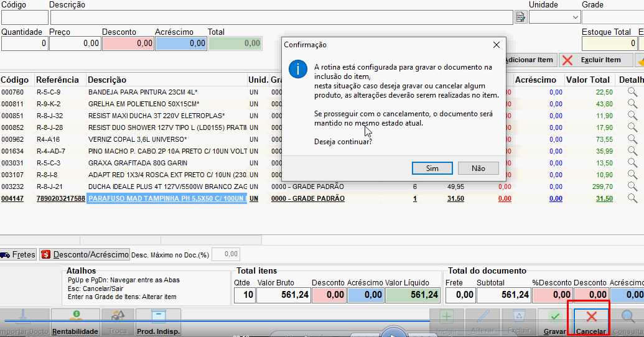Open the Desconto/Acréscimo button
644x337 pixels.
(85, 254)
